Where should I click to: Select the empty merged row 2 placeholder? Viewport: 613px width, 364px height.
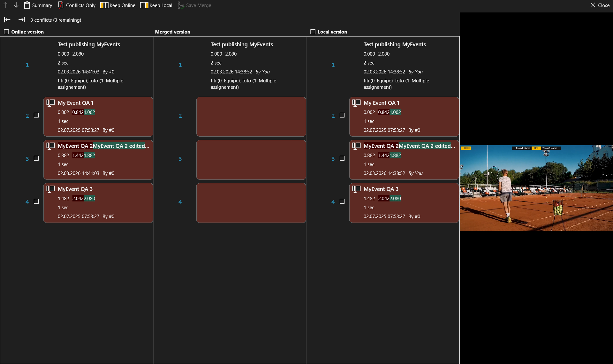coord(251,117)
